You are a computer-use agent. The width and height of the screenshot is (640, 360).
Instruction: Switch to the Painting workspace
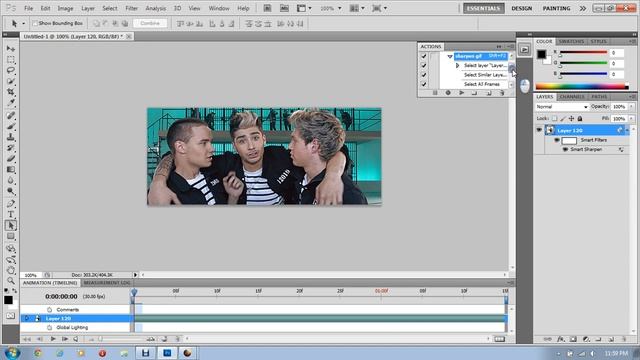coord(556,8)
